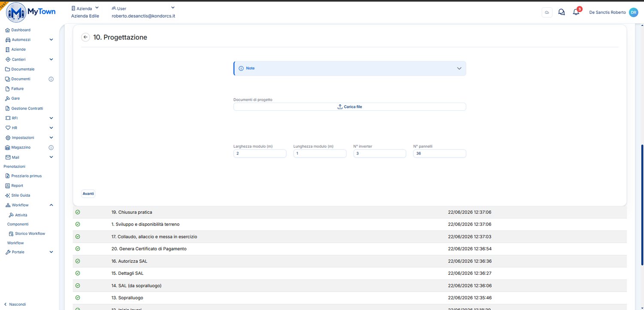The width and height of the screenshot is (644, 310).
Task: Click the back arrow beside 10. Progettazione
Action: [x=85, y=37]
